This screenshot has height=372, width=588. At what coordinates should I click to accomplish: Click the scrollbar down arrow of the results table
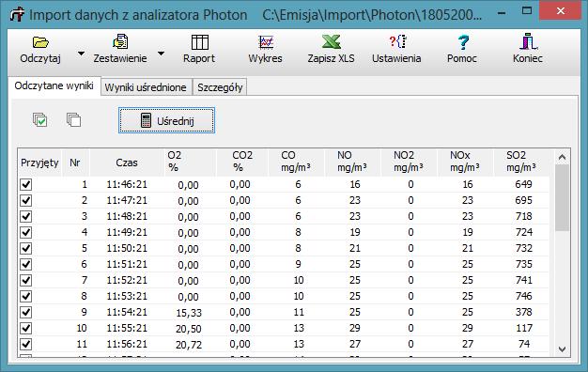point(562,349)
